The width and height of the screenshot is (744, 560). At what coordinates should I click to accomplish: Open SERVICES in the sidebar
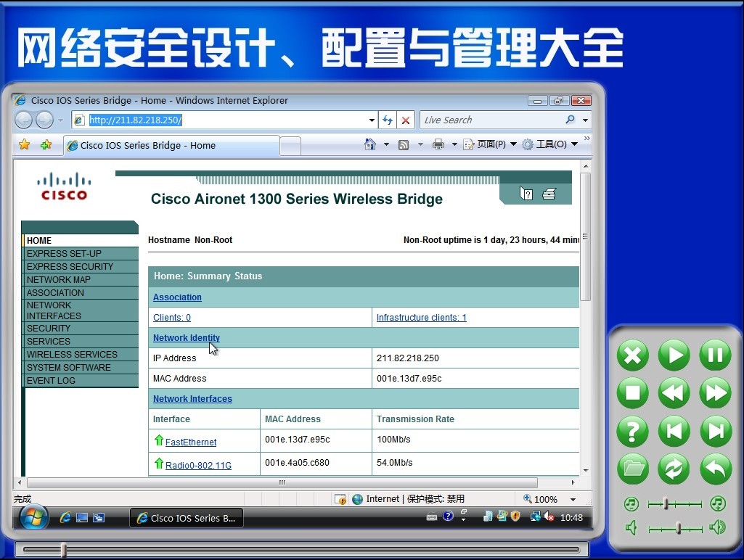[x=80, y=342]
